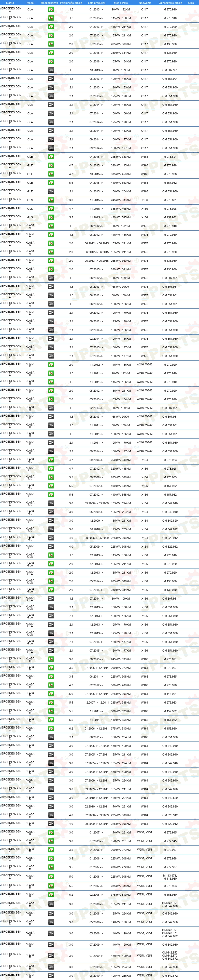
Task: Click diesel ON icon in CLA 80kW / 109KM row
Action: 51,70
